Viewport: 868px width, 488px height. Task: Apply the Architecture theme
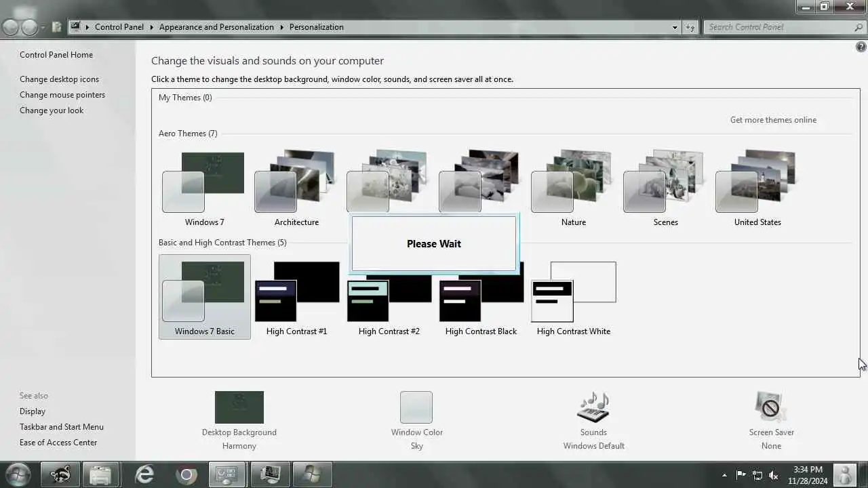pos(296,188)
